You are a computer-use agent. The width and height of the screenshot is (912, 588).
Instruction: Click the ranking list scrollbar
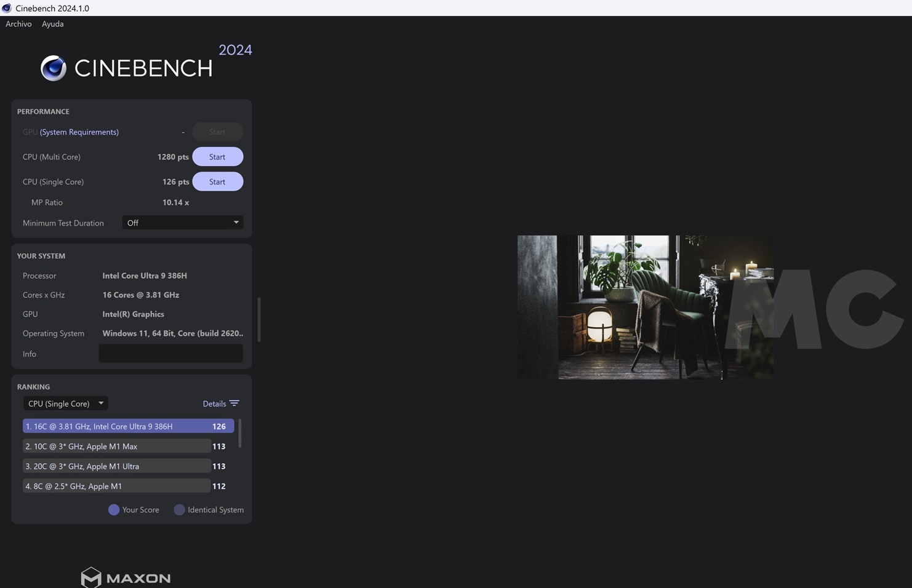239,434
